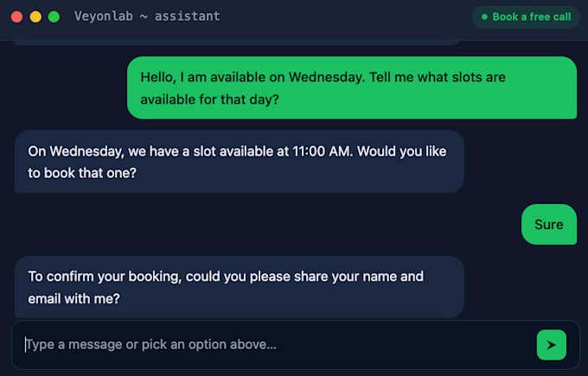The width and height of the screenshot is (588, 376).
Task: Select the user message about Wednesday slots
Action: click(x=352, y=87)
